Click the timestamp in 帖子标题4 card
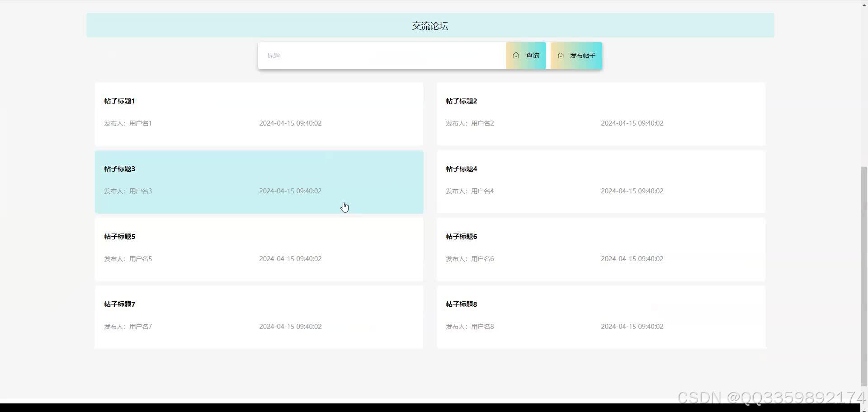Image resolution: width=868 pixels, height=412 pixels. pyautogui.click(x=632, y=191)
